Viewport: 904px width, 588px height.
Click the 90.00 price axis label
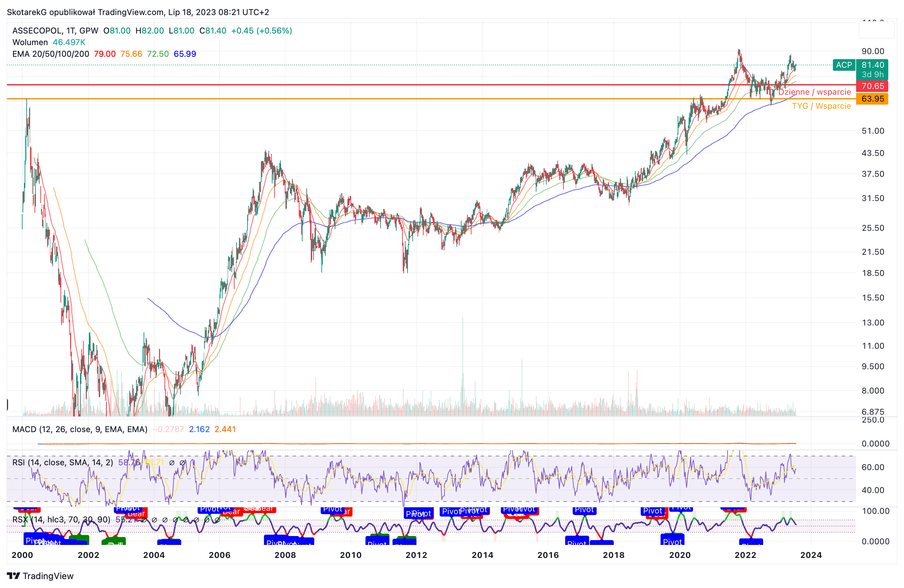(873, 51)
